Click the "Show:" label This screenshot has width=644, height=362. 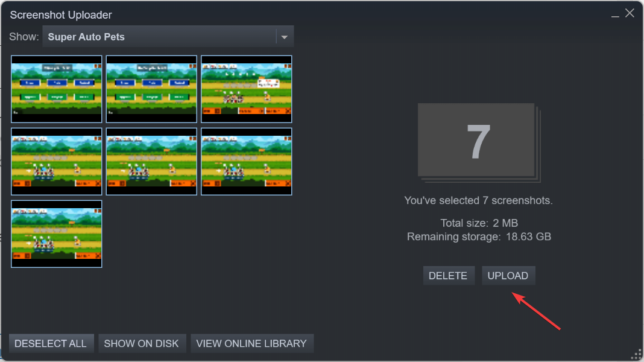[24, 37]
